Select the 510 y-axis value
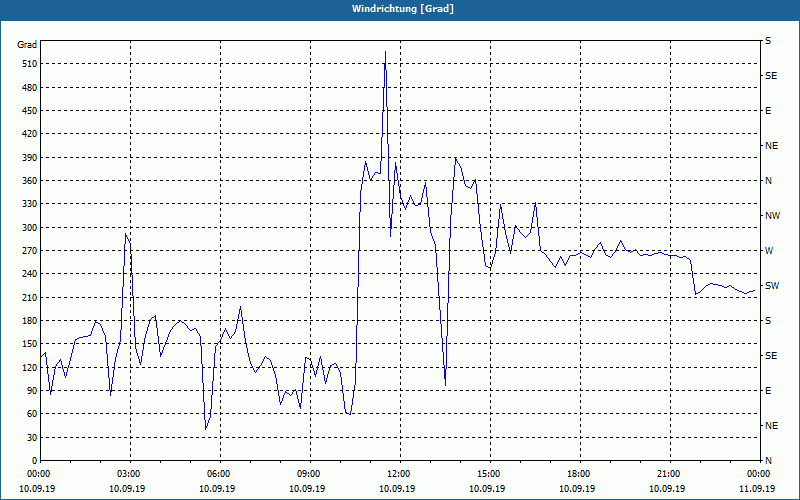 click(30, 64)
